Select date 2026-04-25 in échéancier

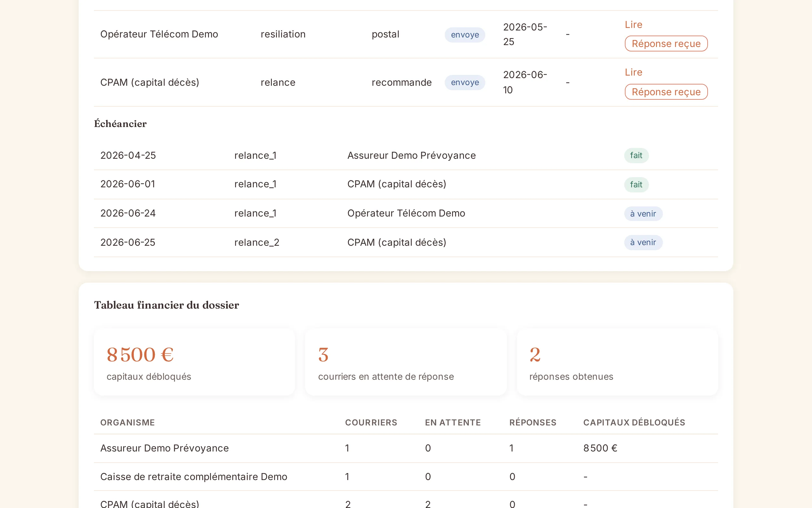coord(128,156)
